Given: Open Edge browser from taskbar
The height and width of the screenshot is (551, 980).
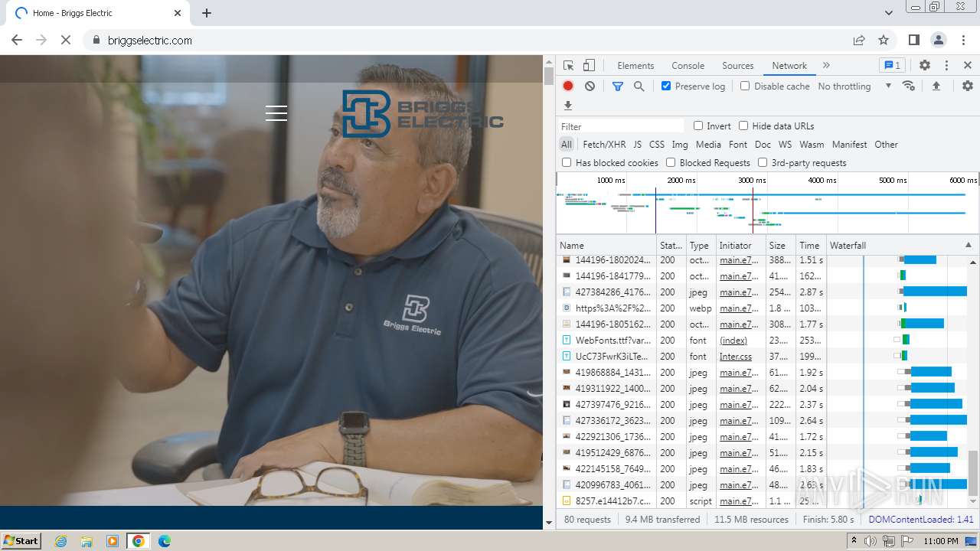Looking at the screenshot, I should tap(164, 541).
